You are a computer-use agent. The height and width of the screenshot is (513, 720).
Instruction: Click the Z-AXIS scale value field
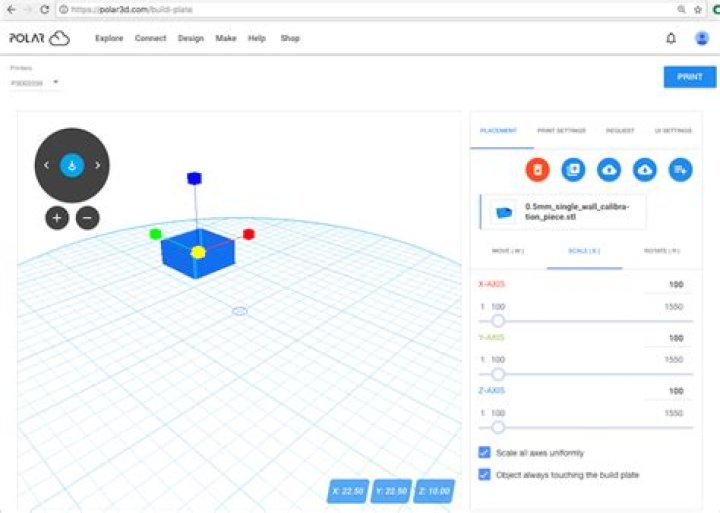(672, 391)
